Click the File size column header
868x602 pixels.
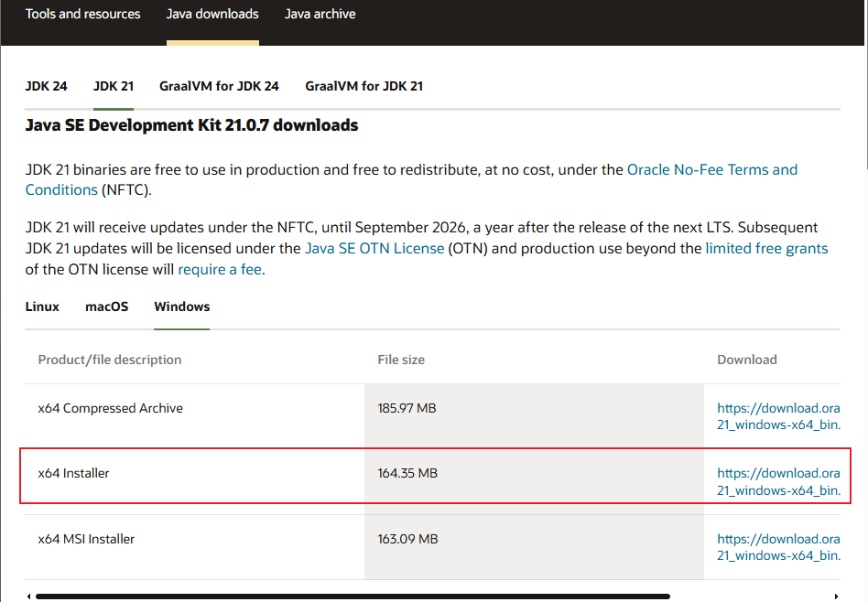pyautogui.click(x=401, y=360)
